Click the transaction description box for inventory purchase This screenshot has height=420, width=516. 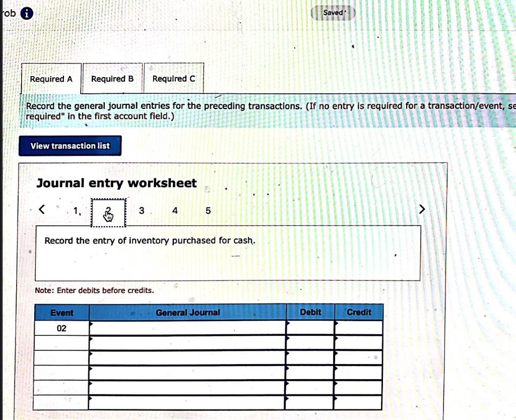pos(227,252)
